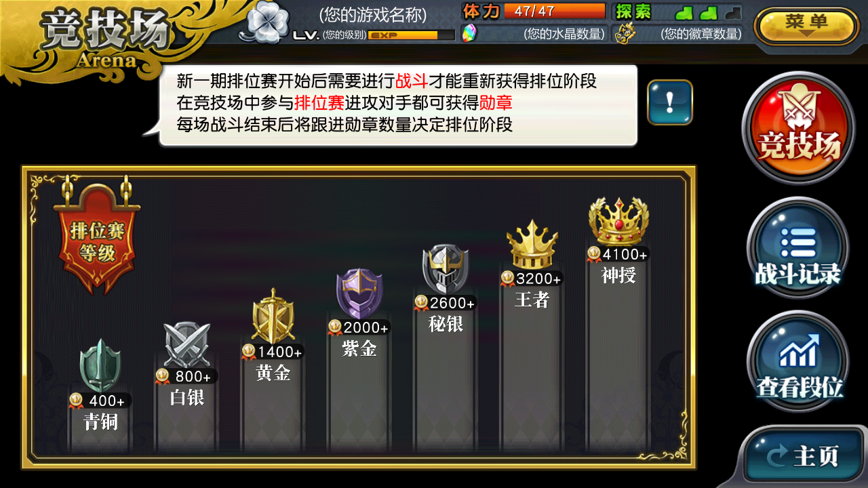Tap the green 探索 boot icons

pos(708,12)
